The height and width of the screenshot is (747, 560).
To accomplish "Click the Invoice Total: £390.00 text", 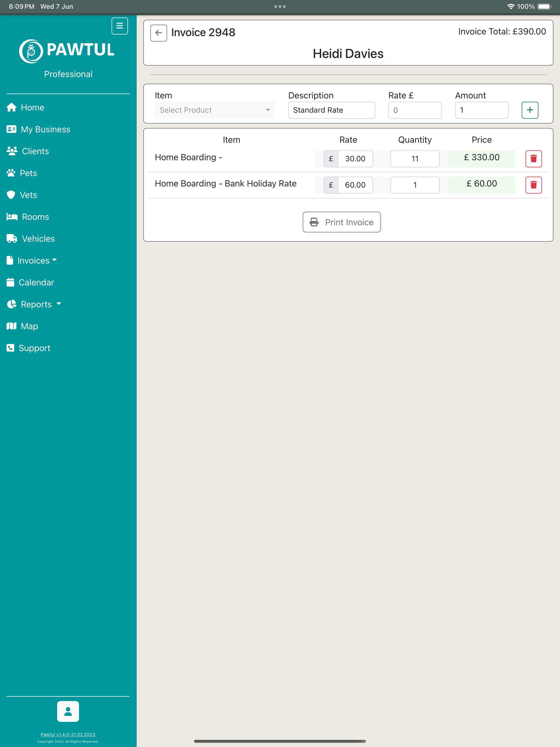I will 502,32.
